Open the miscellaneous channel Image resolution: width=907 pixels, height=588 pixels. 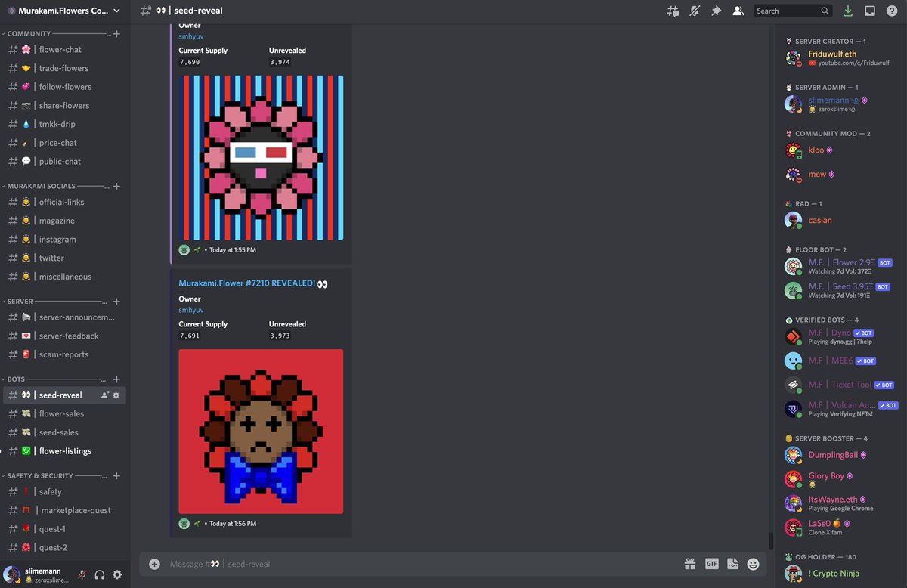[x=65, y=277]
